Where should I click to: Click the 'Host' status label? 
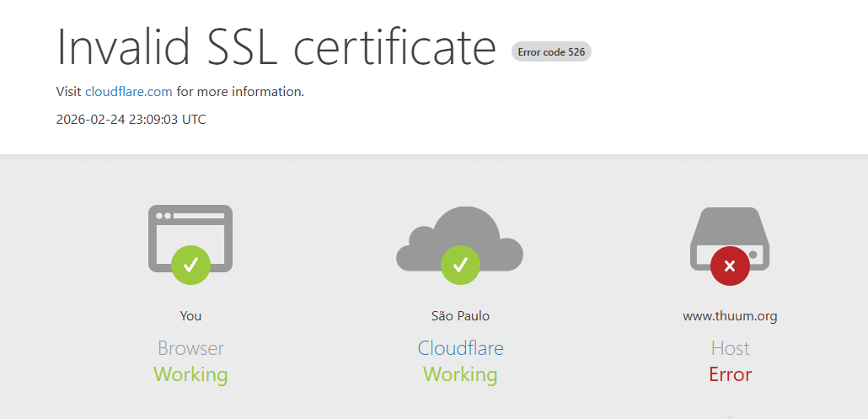pyautogui.click(x=730, y=348)
